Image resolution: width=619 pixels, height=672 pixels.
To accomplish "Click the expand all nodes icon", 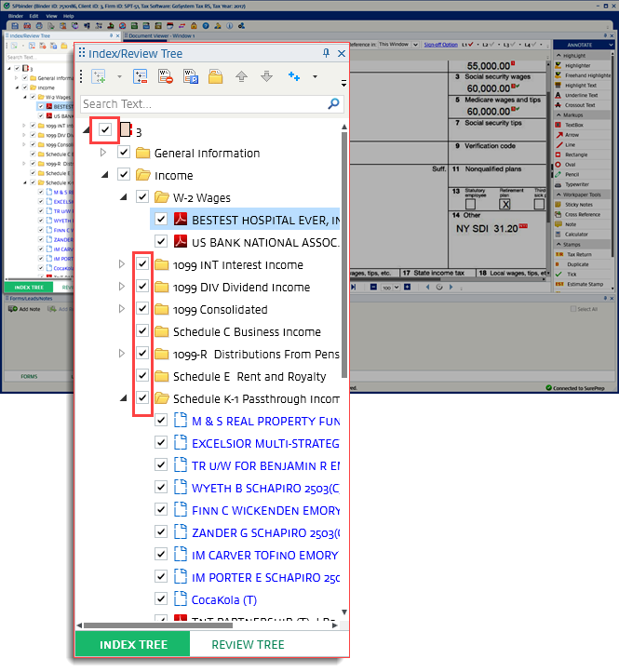I will point(99,77).
